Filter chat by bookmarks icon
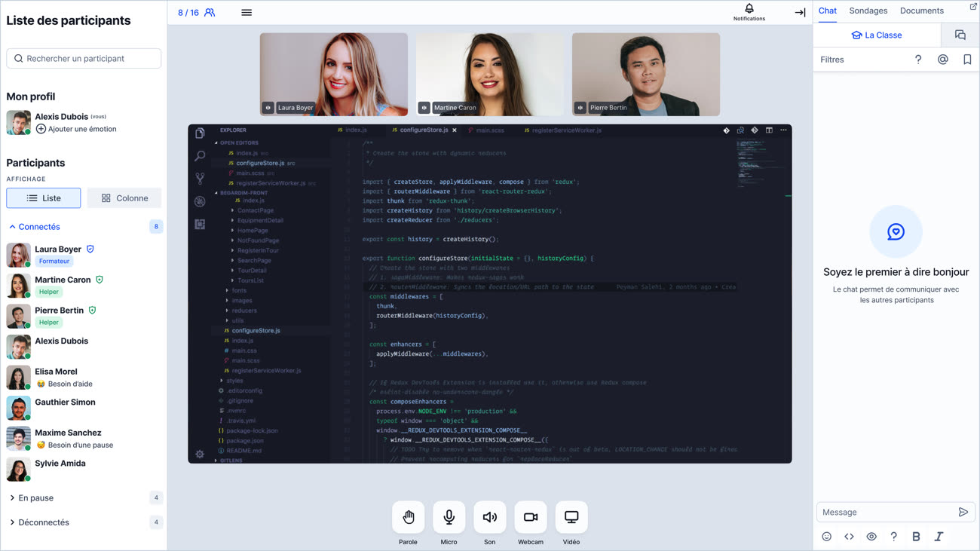This screenshot has width=980, height=551. pyautogui.click(x=967, y=60)
